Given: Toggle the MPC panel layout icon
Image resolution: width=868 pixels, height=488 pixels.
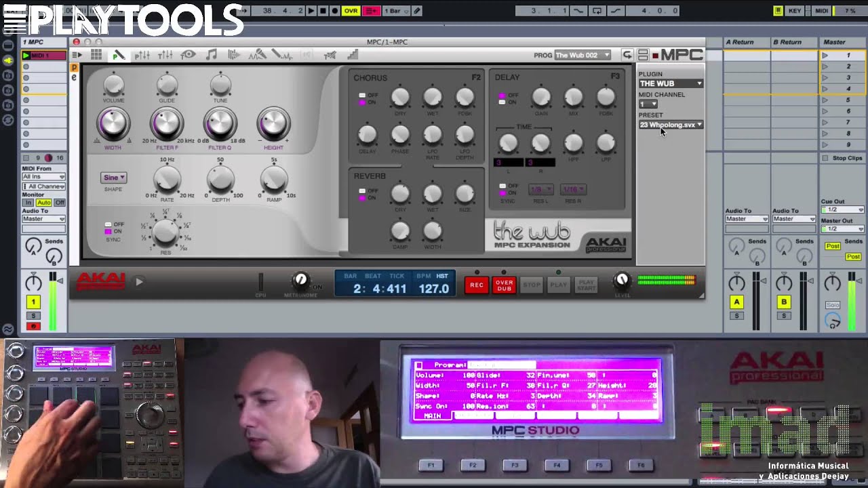Looking at the screenshot, I should point(643,55).
